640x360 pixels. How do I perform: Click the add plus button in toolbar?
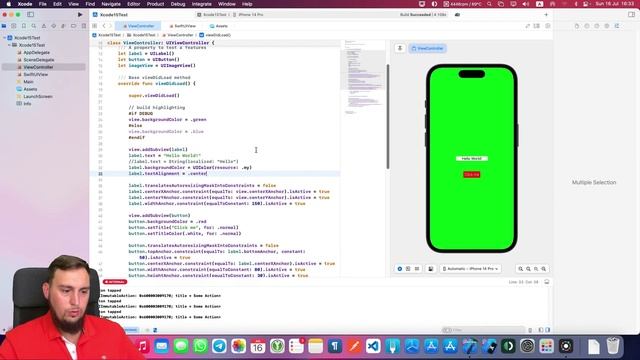(546, 15)
